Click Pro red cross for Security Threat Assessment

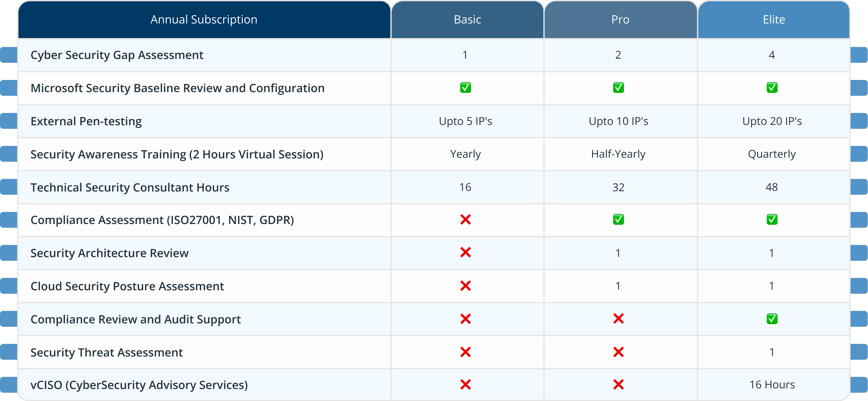click(x=618, y=352)
